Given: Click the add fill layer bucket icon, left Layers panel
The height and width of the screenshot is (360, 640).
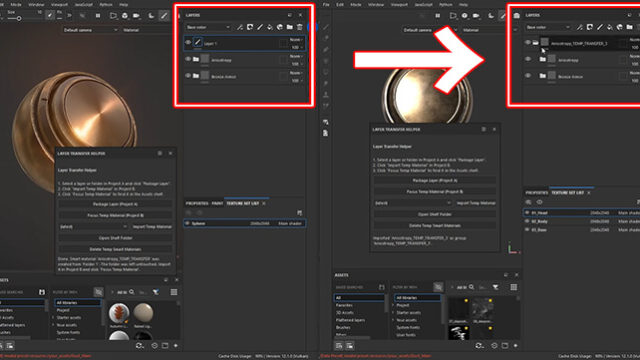Looking at the screenshot, I should pyautogui.click(x=270, y=27).
